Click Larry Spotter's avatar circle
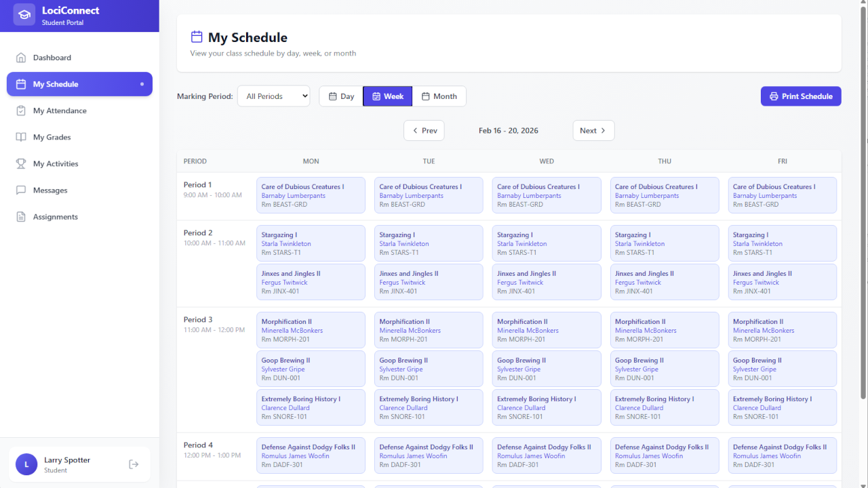 click(26, 464)
